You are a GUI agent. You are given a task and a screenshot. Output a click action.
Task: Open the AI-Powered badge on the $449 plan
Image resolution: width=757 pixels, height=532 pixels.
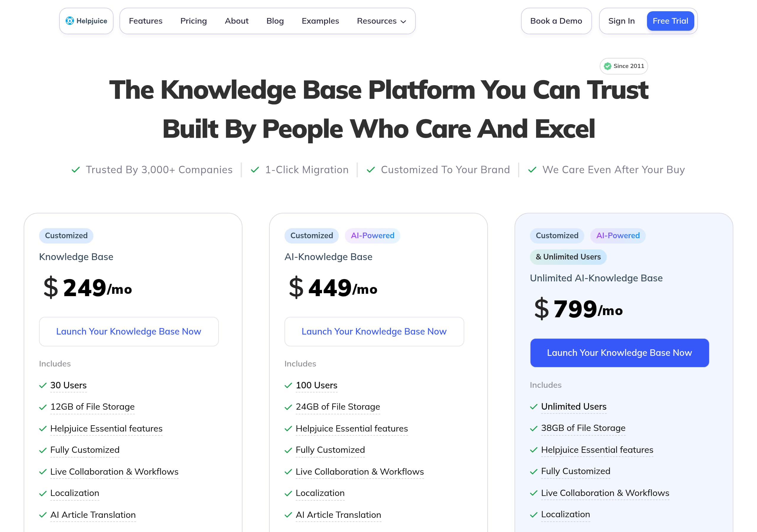tap(372, 236)
